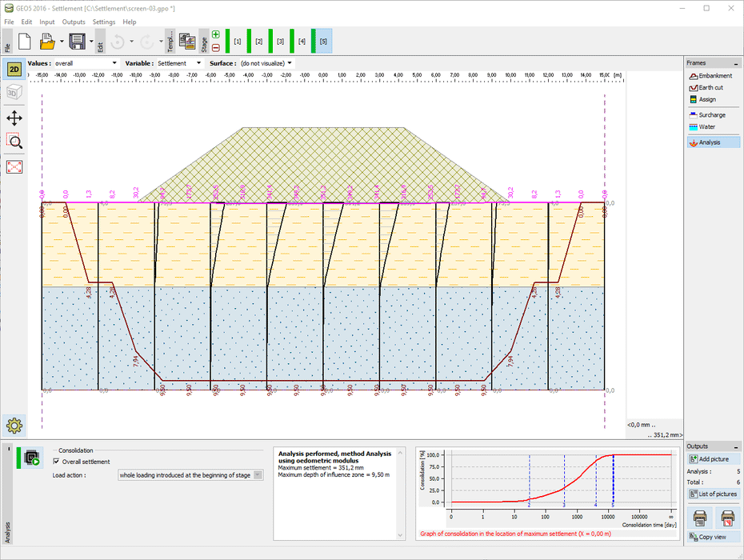Run the analysis with the play icon
Viewport: 744px width, 560px height.
click(x=33, y=458)
